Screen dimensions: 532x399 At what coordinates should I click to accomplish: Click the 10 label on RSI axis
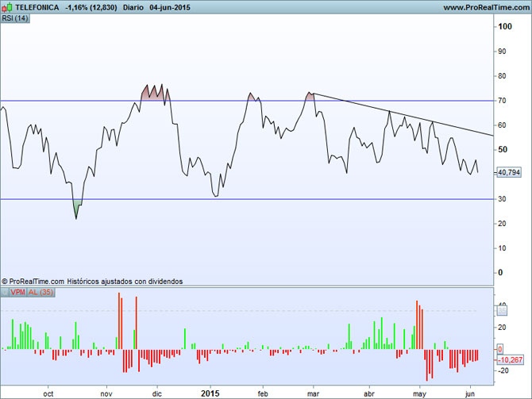point(502,248)
